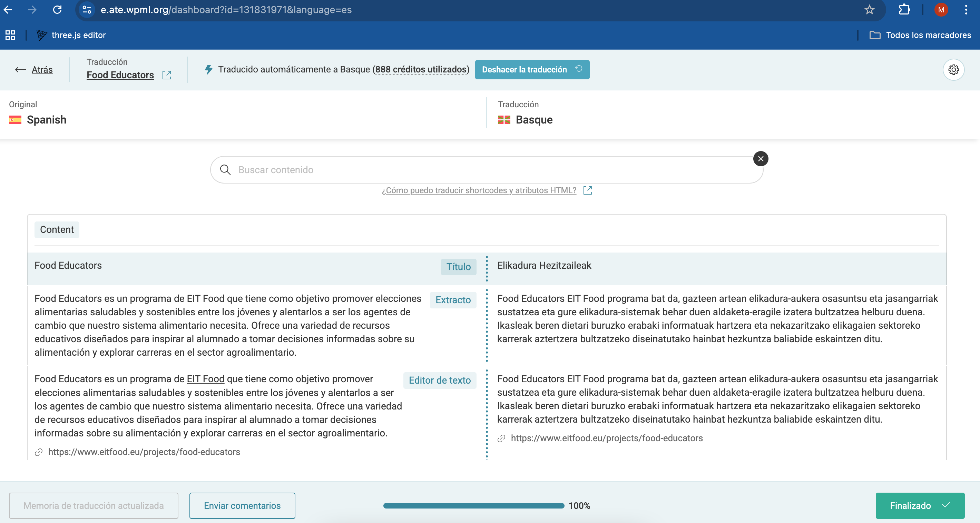This screenshot has height=523, width=980.
Task: Click the Spanish flag icon
Action: (x=15, y=120)
